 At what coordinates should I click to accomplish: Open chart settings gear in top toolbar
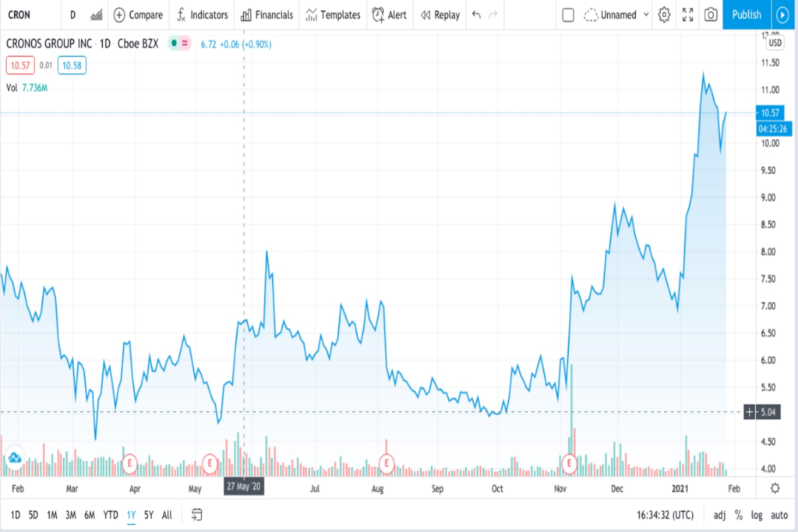click(664, 15)
